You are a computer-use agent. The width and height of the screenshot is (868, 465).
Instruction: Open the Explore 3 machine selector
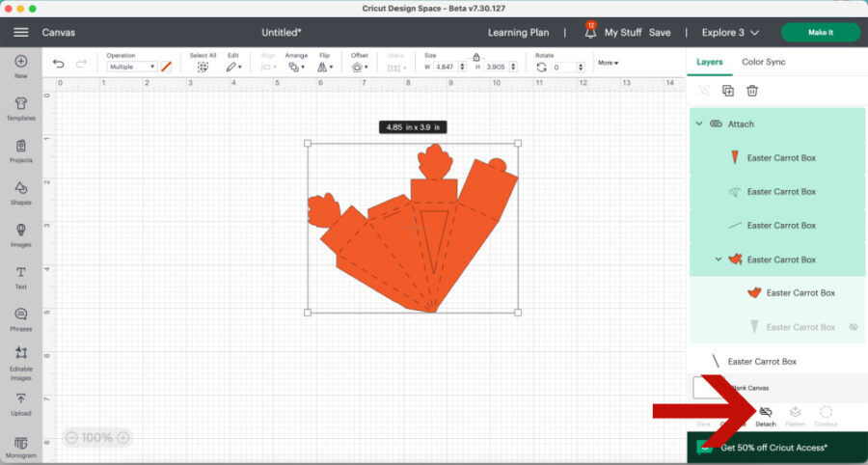pyautogui.click(x=728, y=32)
